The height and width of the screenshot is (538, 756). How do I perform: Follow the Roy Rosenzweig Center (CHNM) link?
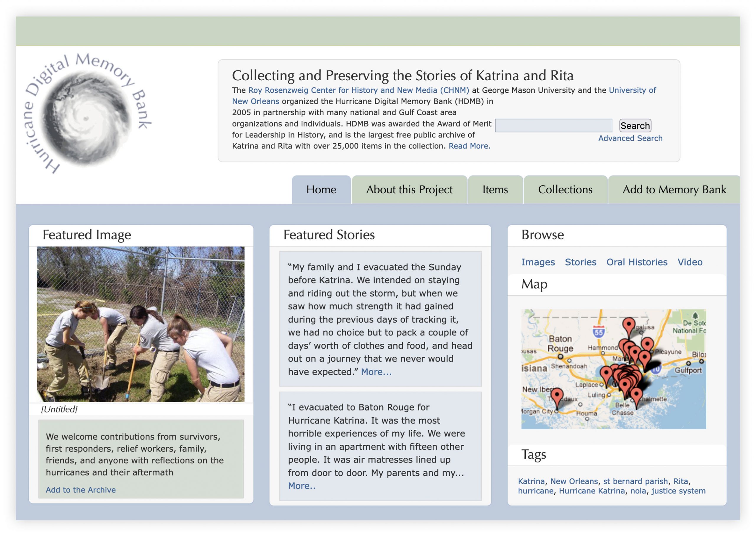(359, 90)
